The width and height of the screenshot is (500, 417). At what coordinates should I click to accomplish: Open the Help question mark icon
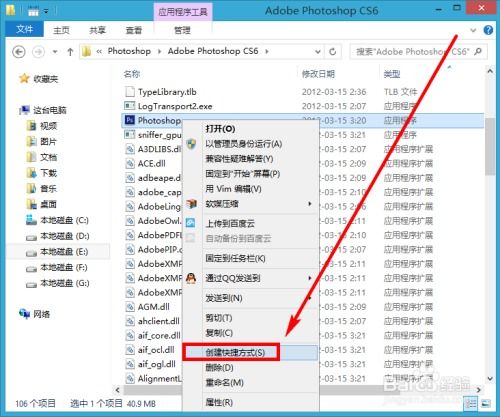coord(488,30)
